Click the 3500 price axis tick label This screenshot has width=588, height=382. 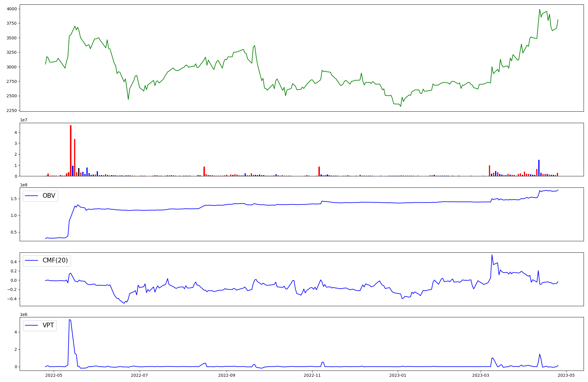click(x=12, y=38)
